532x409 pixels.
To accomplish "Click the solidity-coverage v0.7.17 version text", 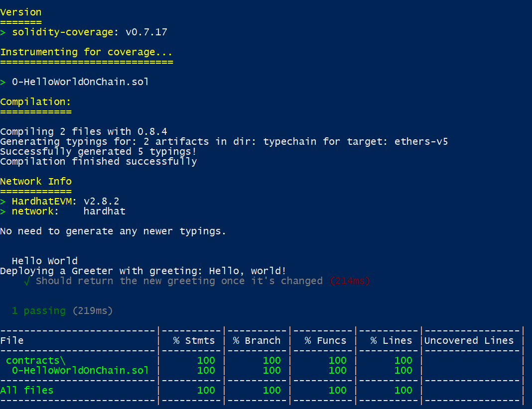I will [x=90, y=32].
